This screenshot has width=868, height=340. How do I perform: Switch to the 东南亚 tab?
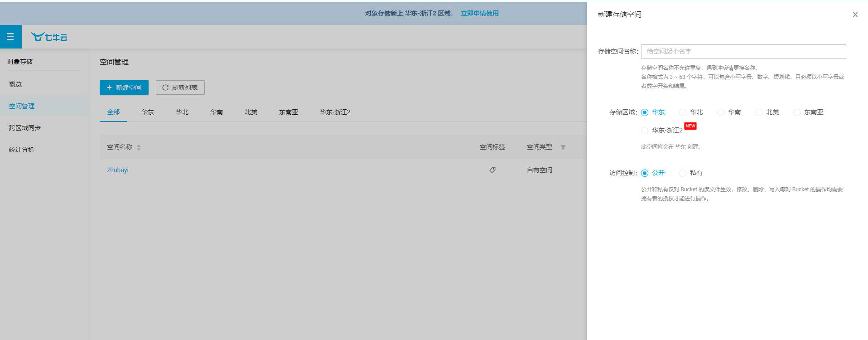pos(289,112)
